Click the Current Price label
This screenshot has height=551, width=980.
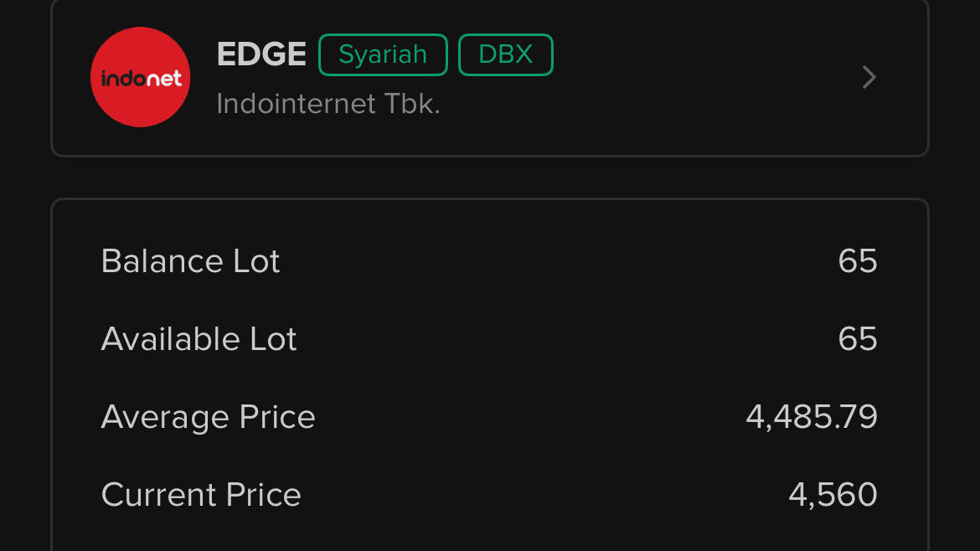pos(201,495)
